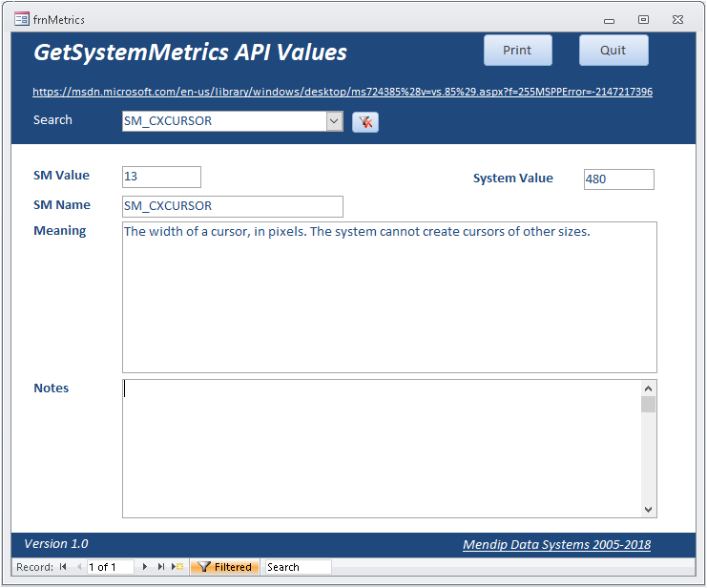707x588 pixels.
Task: Click the record navigation Search box
Action: [299, 567]
